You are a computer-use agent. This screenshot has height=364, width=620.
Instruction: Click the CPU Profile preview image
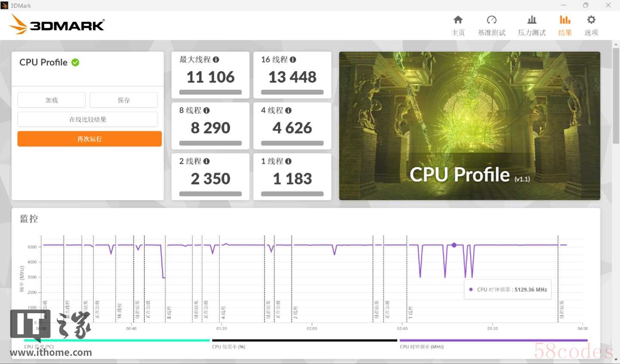[469, 126]
